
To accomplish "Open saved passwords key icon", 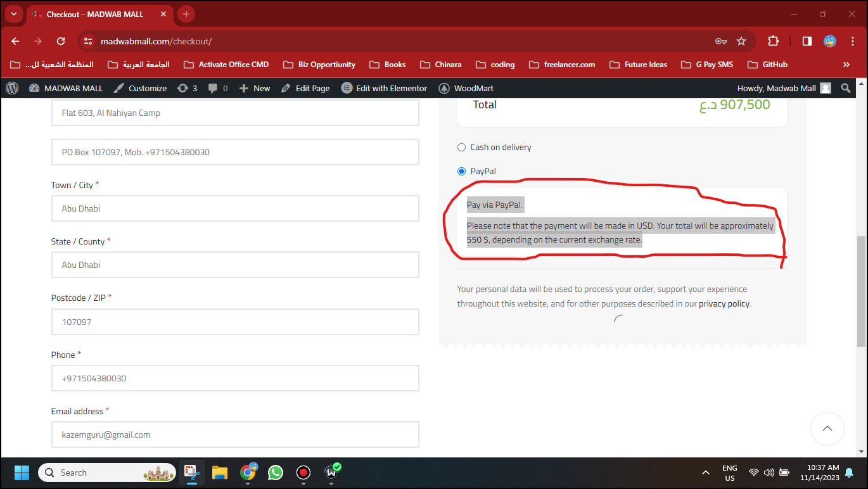I will pyautogui.click(x=721, y=41).
